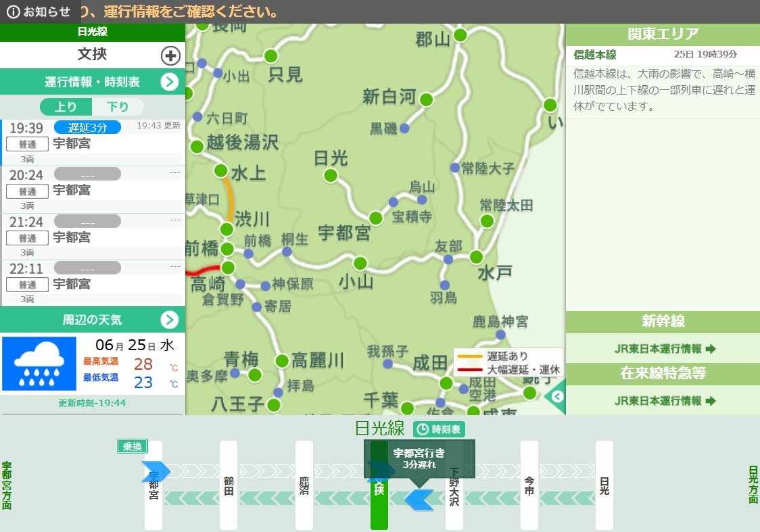Open the 在来線特急等 JR東日本運行情報 link

pos(665,401)
